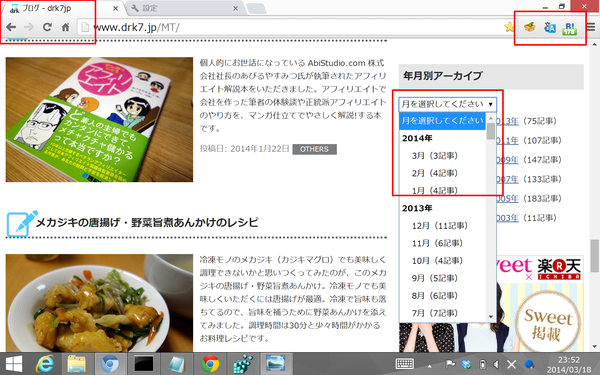
Task: Open File Explorer from the taskbar
Action: tap(77, 364)
